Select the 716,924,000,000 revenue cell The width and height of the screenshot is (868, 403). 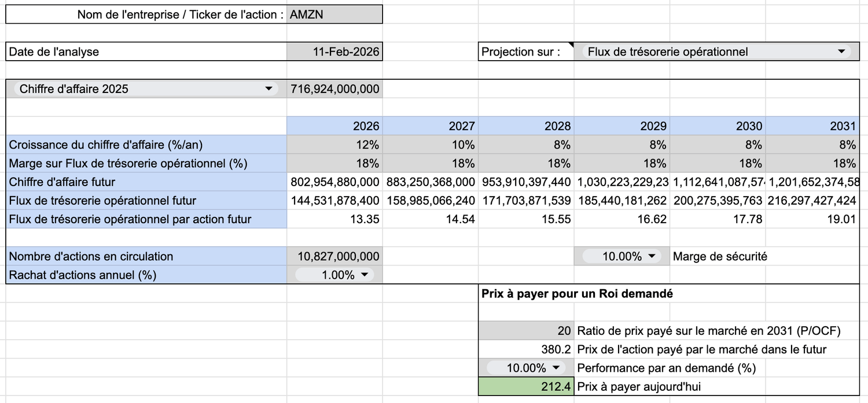tap(334, 89)
